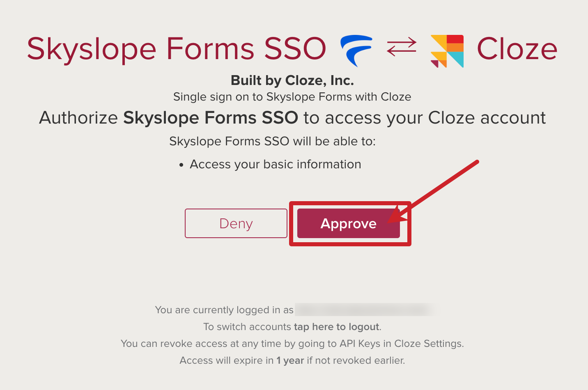Viewport: 588px width, 390px height.
Task: Click the colorful Cloze logo icon
Action: tap(447, 49)
